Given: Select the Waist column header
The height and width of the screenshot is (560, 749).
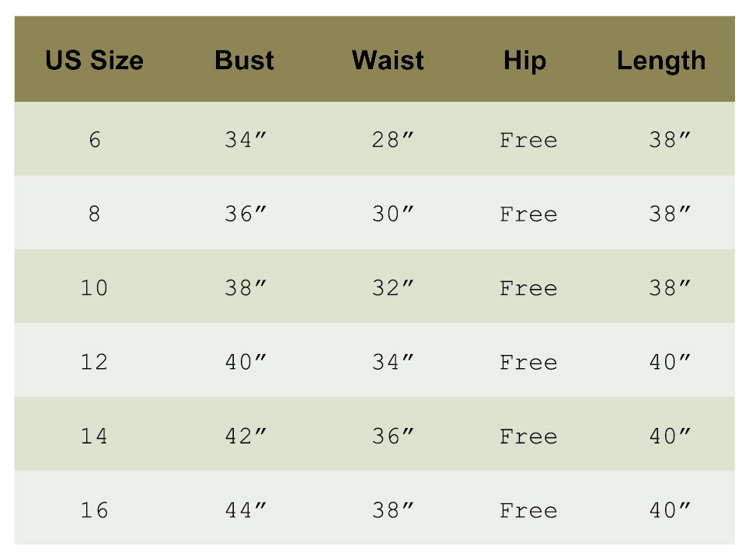Looking at the screenshot, I should pyautogui.click(x=388, y=61).
